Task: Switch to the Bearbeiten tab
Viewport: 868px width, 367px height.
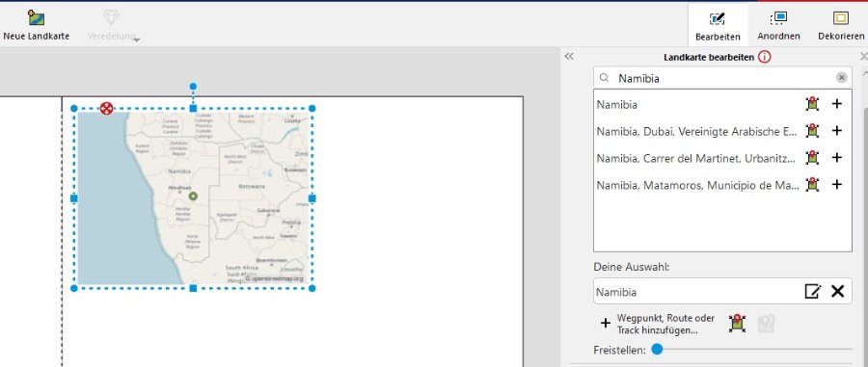Action: [x=718, y=26]
